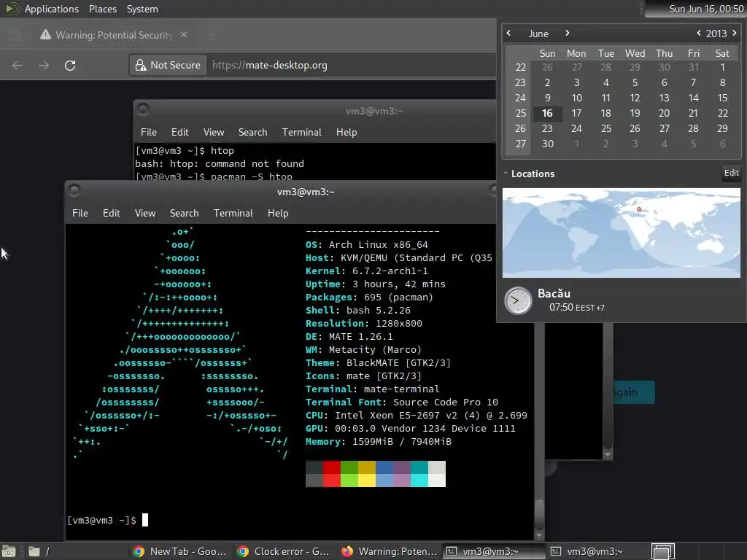
Task: Click the Not Secure lock indicator
Action: click(168, 65)
